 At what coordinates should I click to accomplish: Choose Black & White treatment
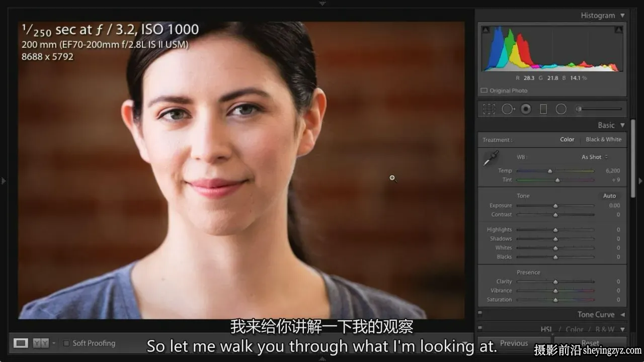[603, 139]
